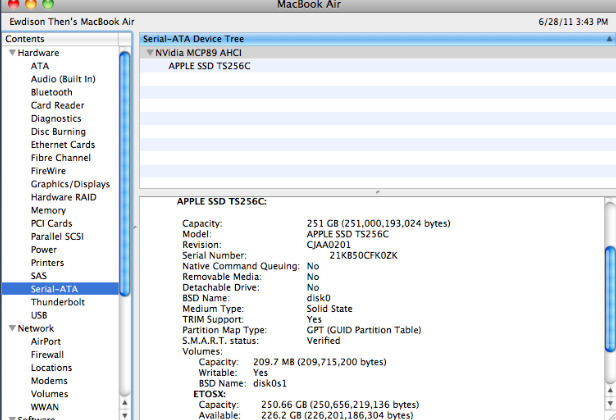
Task: Click the horizontal pane splitter handle
Action: pyautogui.click(x=378, y=192)
